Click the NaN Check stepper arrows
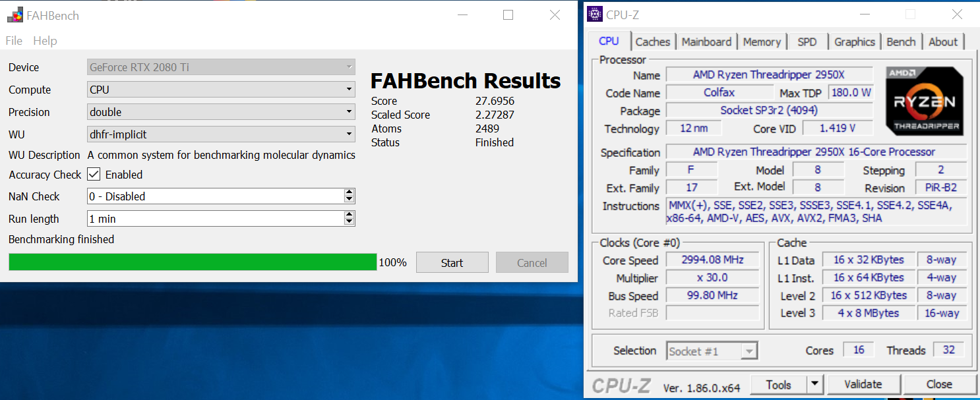This screenshot has width=980, height=400. click(x=350, y=196)
